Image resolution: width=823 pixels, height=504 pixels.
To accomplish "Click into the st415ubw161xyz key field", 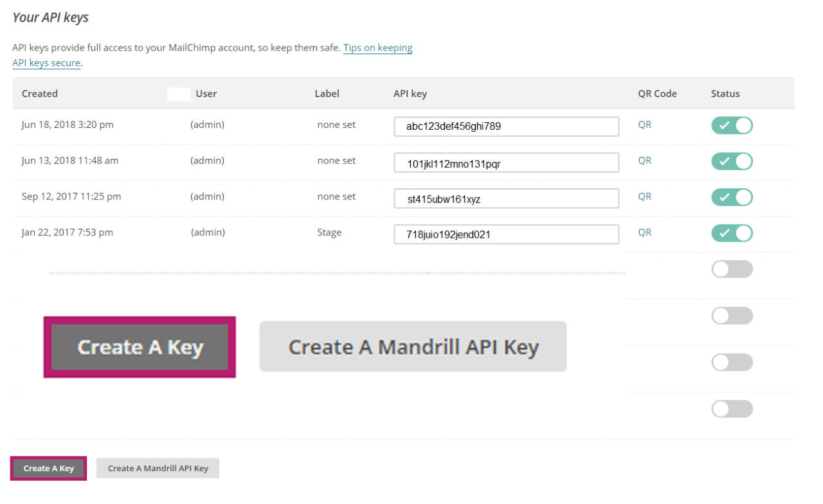I will click(x=507, y=199).
